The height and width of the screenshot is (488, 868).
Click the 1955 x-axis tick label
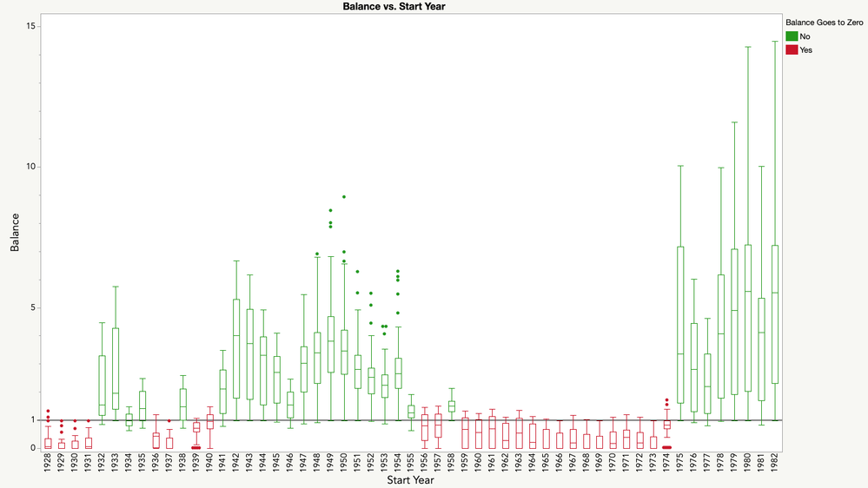(x=411, y=463)
